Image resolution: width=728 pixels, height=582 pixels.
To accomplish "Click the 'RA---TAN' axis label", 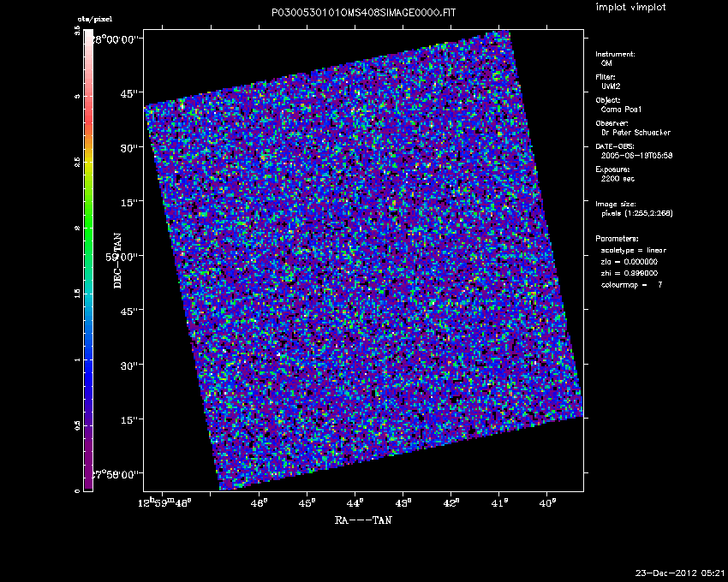I will pos(363,520).
